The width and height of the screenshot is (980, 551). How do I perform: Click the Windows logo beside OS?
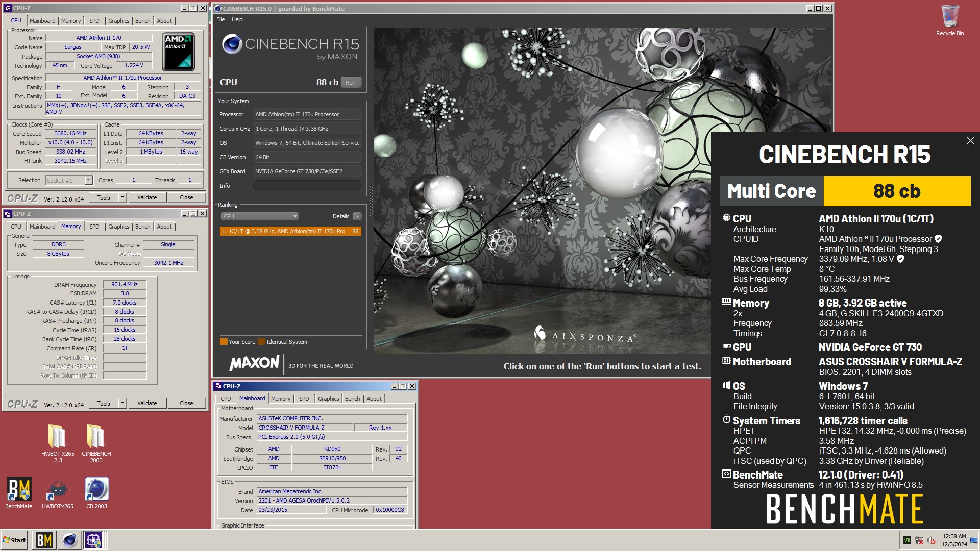[726, 386]
